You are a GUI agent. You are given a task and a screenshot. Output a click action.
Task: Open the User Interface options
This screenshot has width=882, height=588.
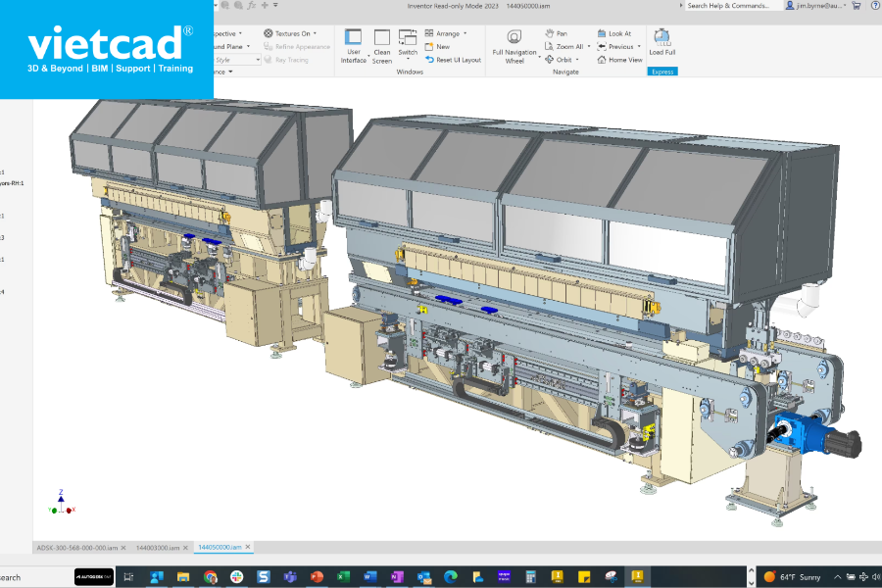pos(353,46)
